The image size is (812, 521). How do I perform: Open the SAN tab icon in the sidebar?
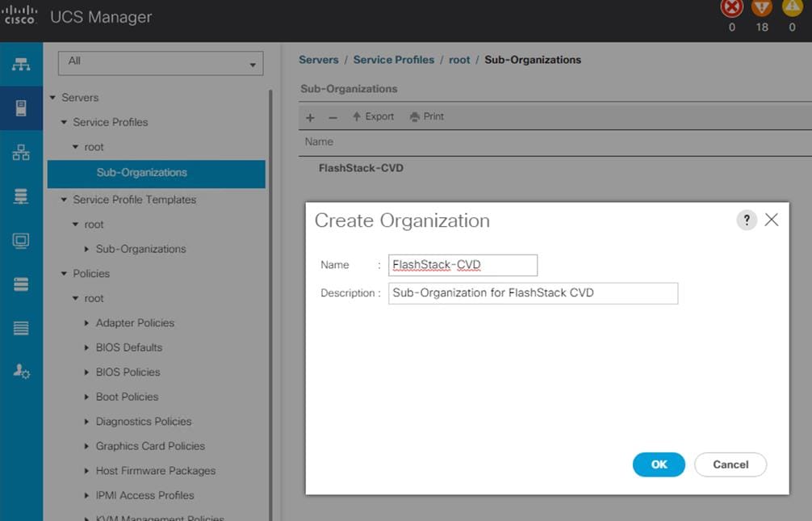[x=21, y=196]
